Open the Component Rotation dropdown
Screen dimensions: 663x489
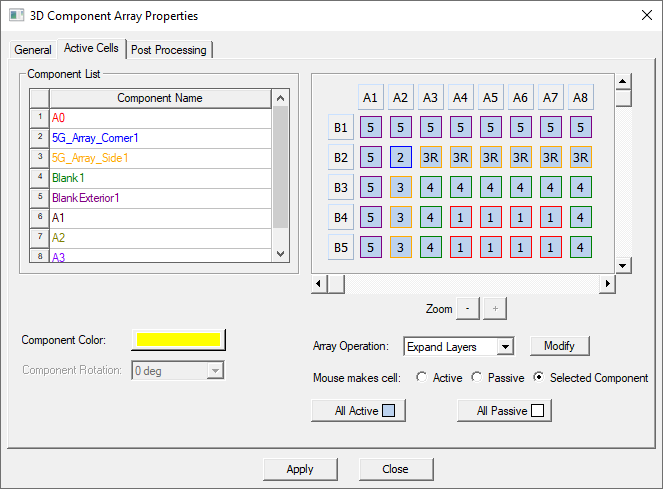click(215, 371)
